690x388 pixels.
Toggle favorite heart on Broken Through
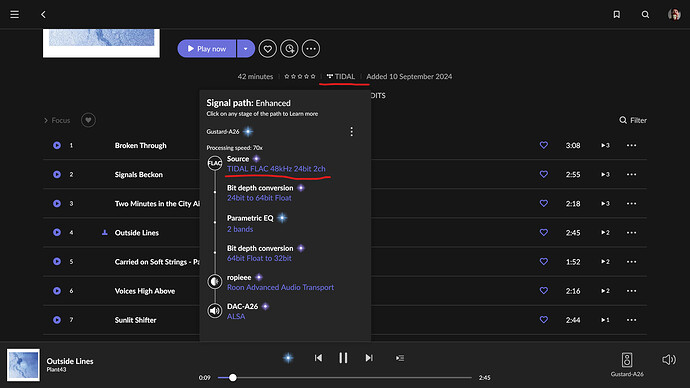point(544,145)
